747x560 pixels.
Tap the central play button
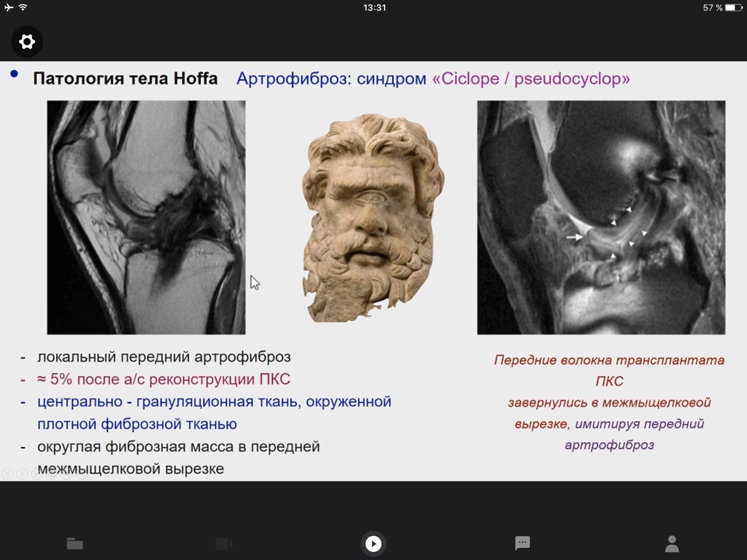coord(373,544)
